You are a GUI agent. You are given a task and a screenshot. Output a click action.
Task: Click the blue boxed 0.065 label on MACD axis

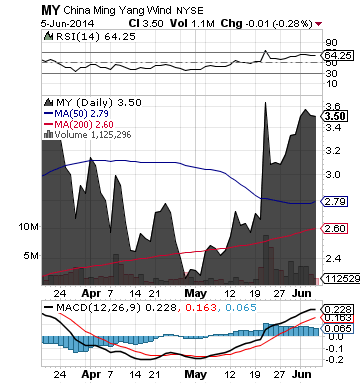[x=338, y=329]
